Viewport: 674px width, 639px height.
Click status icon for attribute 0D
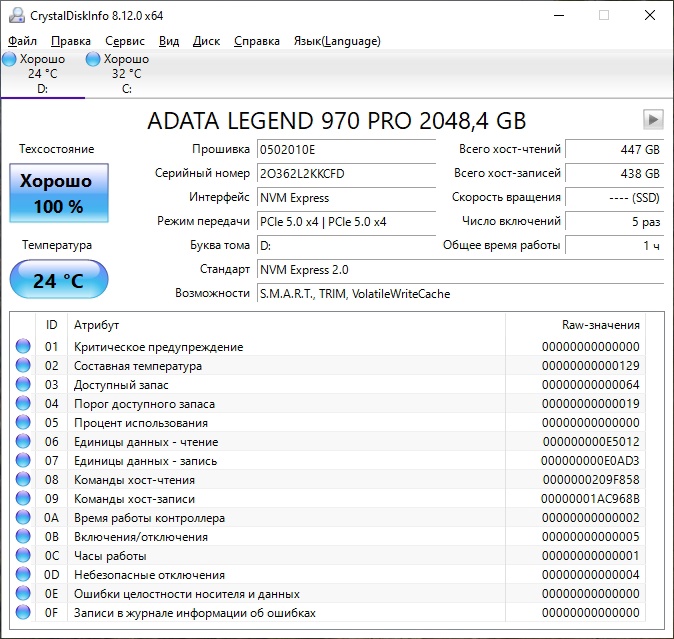[x=23, y=575]
